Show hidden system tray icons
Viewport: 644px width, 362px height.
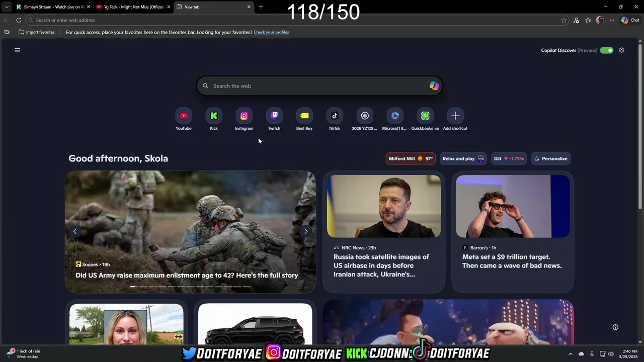pyautogui.click(x=570, y=354)
